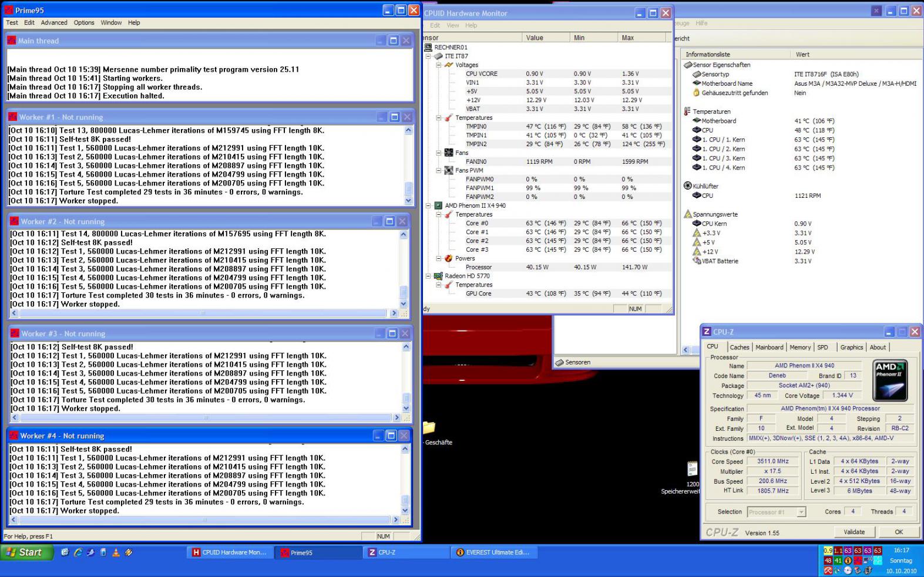This screenshot has height=577, width=924.
Task: Click the Worker #3 window's title icon
Action: click(15, 333)
